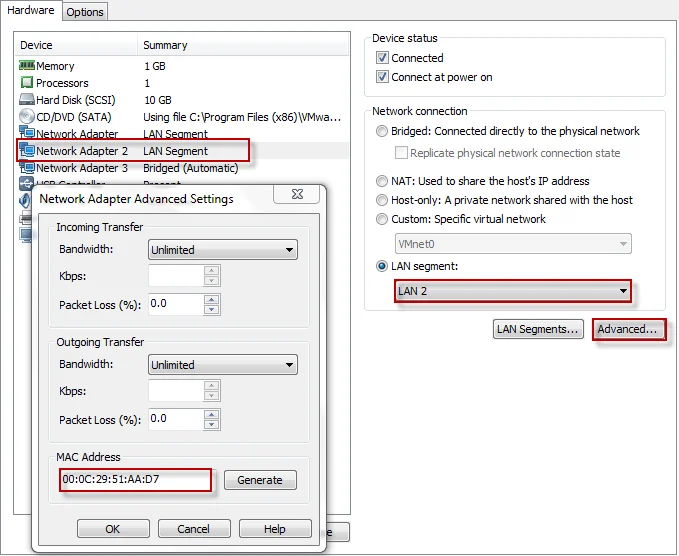The image size is (679, 556).
Task: Select the Bridged network connection option
Action: pos(382,131)
